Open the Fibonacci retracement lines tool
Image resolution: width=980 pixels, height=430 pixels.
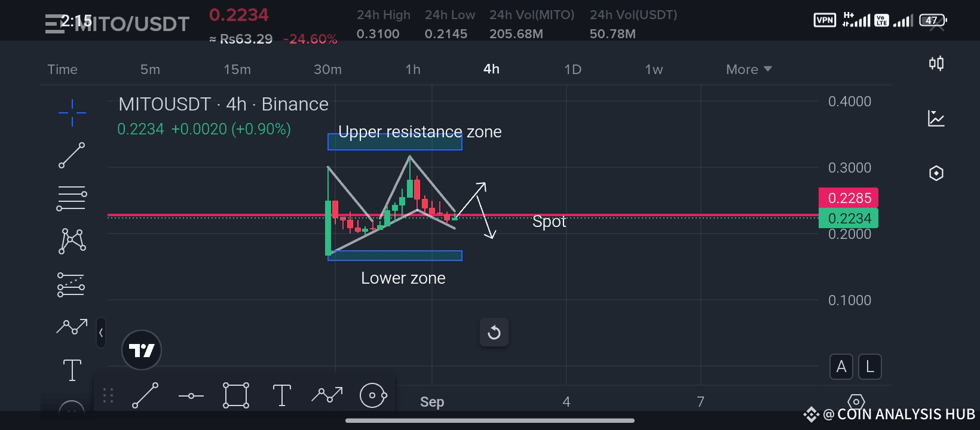[x=72, y=198]
